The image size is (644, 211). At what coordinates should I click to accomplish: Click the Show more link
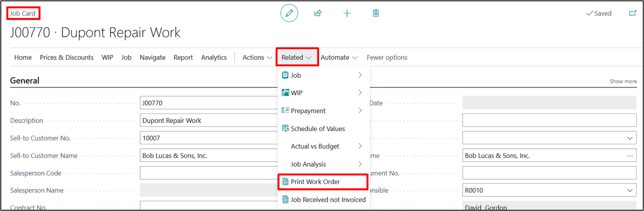pos(623,81)
